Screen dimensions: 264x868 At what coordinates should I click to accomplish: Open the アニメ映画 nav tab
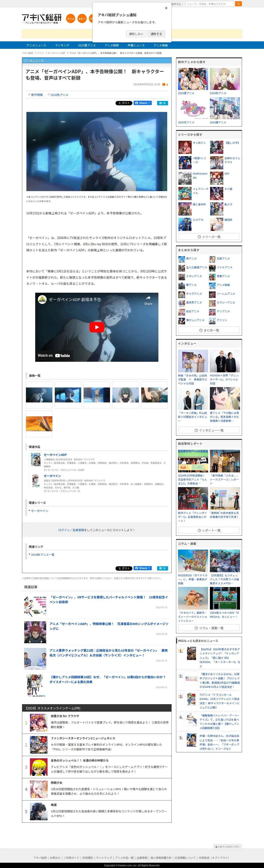161,45
